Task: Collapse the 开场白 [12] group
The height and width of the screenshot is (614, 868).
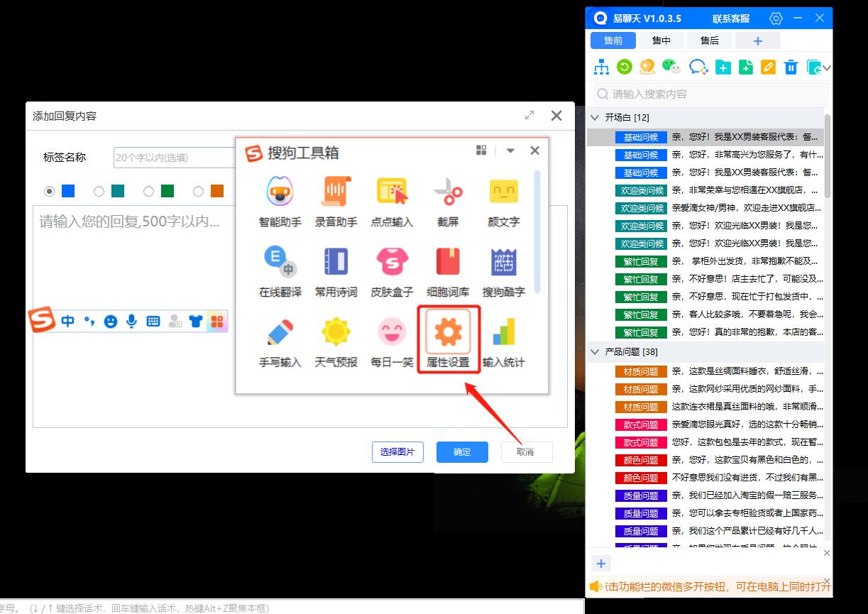Action: [x=595, y=117]
